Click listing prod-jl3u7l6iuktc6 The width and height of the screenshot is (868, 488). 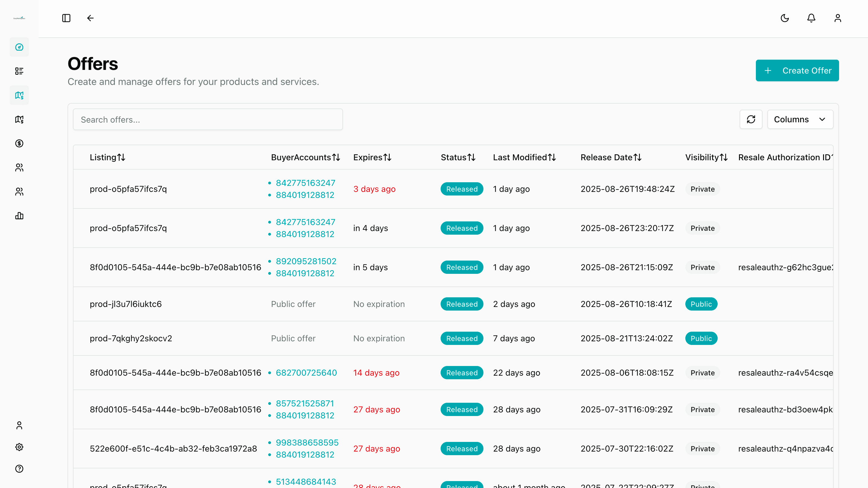126,304
